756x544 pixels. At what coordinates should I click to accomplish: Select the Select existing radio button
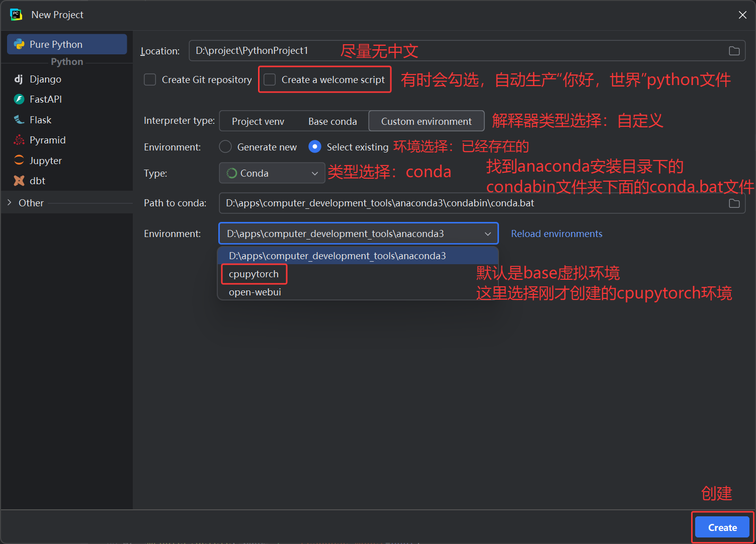point(315,146)
